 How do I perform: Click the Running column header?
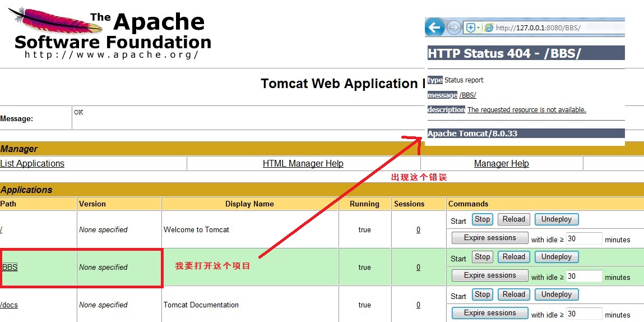(x=364, y=204)
